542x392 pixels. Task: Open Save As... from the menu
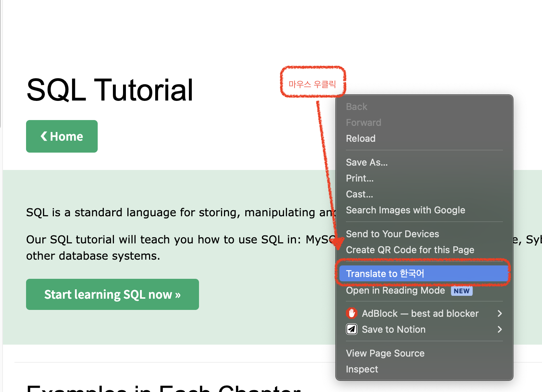coord(367,162)
